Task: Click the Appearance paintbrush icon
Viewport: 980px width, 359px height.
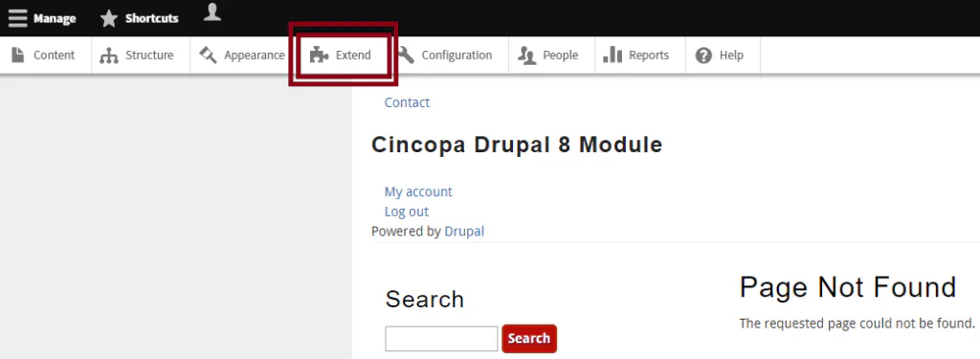Action: 208,55
